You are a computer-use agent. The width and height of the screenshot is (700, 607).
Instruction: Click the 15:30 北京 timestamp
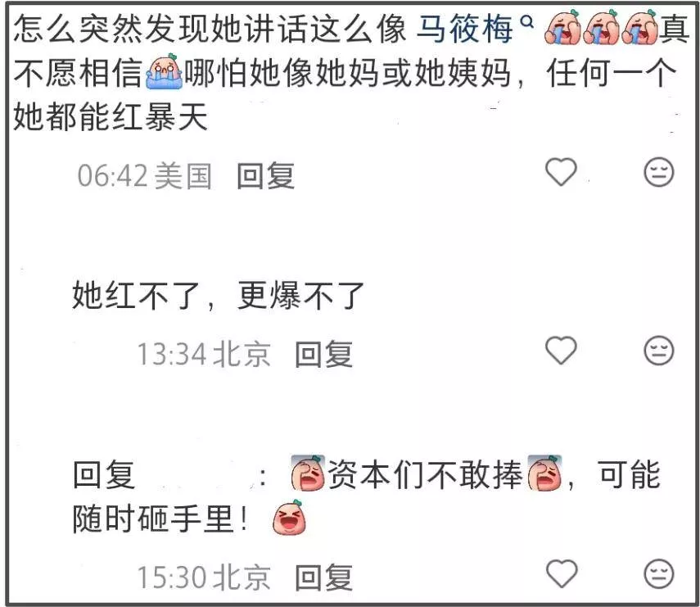tap(204, 577)
